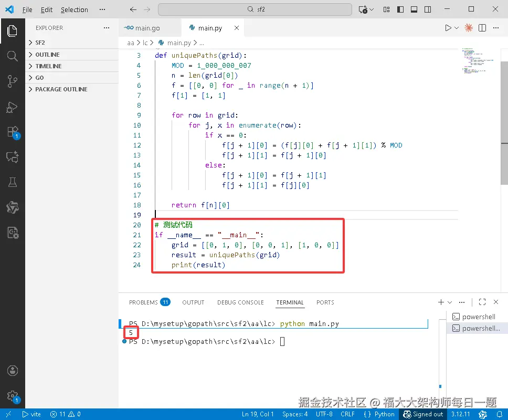
Task: Select the TERMINAL panel tab
Action: [x=290, y=302]
